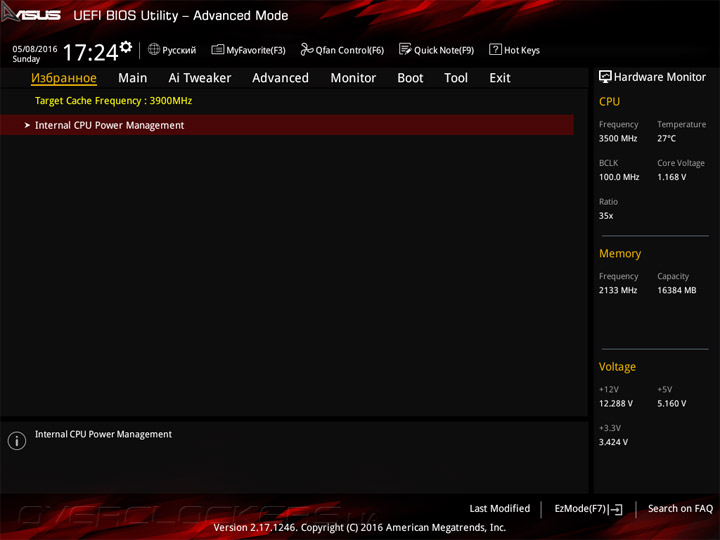Image resolution: width=720 pixels, height=540 pixels.
Task: Open MyFavorite(F3) menu
Action: click(x=248, y=50)
